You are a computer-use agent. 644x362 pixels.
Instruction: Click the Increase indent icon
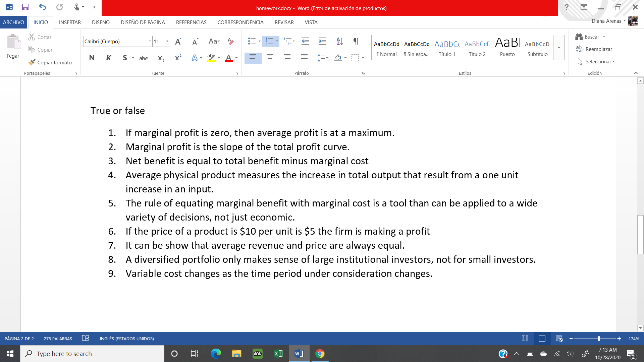pyautogui.click(x=322, y=41)
